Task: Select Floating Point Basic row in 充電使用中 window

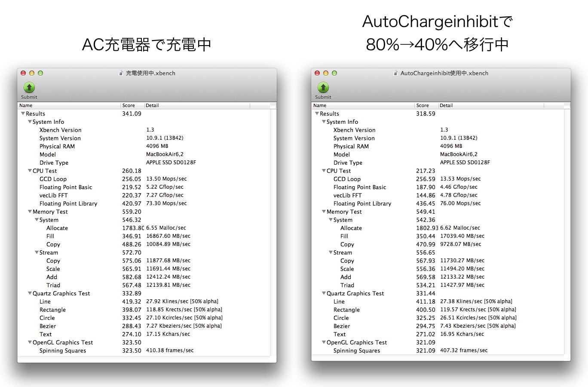Action: click(x=144, y=187)
